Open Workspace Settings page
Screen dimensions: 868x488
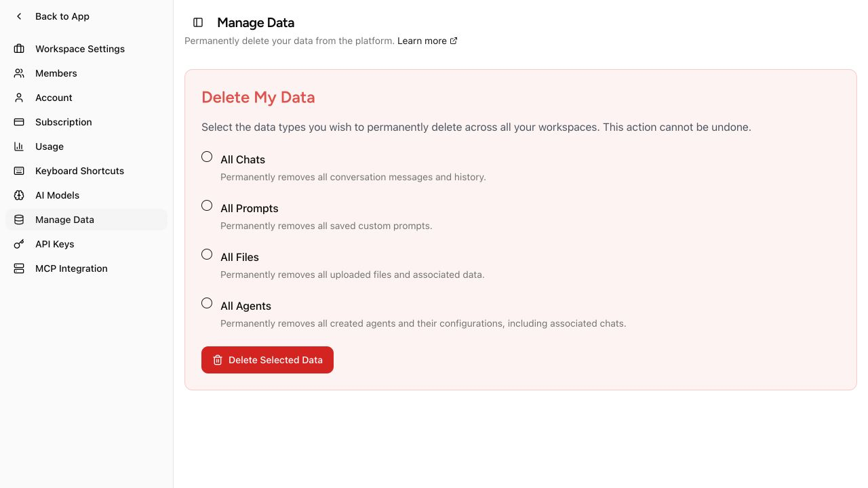[86, 49]
